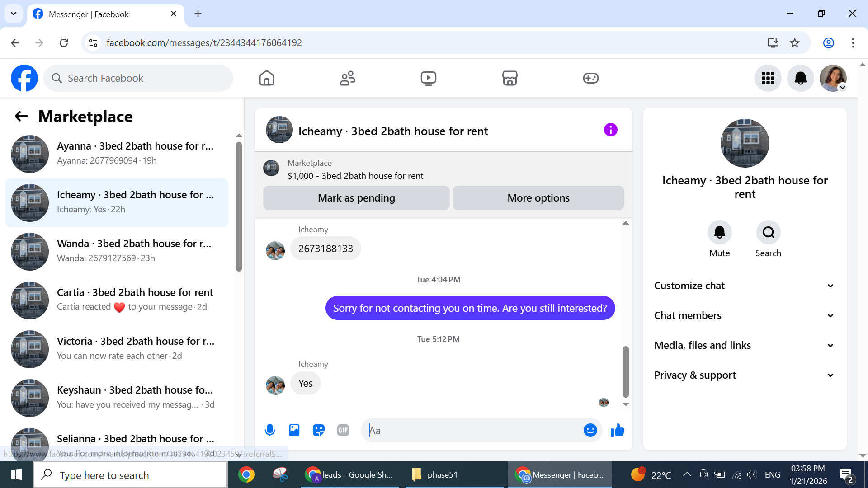
Task: Open Wanda's house rental conversation
Action: (118, 251)
